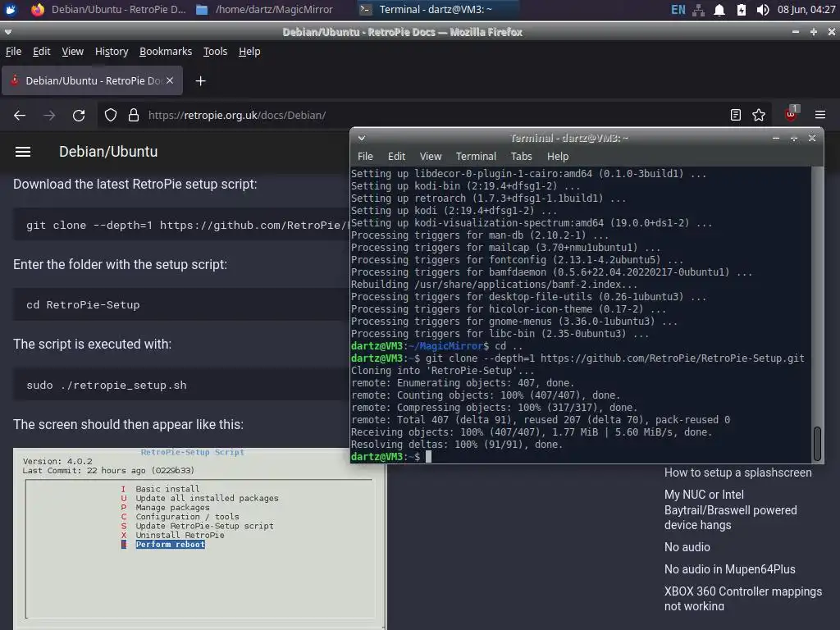This screenshot has height=630, width=840.
Task: Open the Terminal Tabs menu
Action: coord(521,157)
